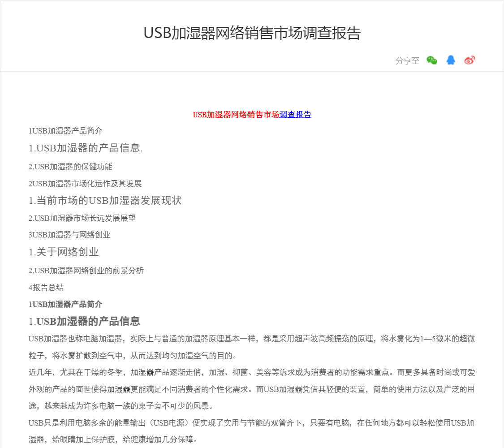
Task: Click the bold heading 1USB加湿器产品简介
Action: click(x=65, y=304)
